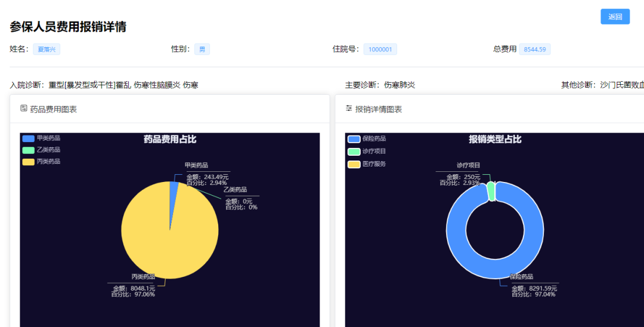Toggle the 丙类药品 legend item
Image resolution: width=644 pixels, height=327 pixels.
click(41, 162)
